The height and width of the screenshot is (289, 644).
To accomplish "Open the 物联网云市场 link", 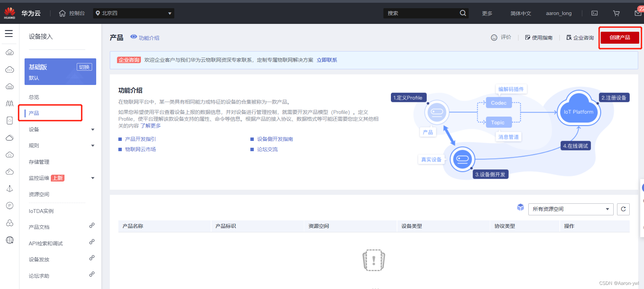I will 140,149.
